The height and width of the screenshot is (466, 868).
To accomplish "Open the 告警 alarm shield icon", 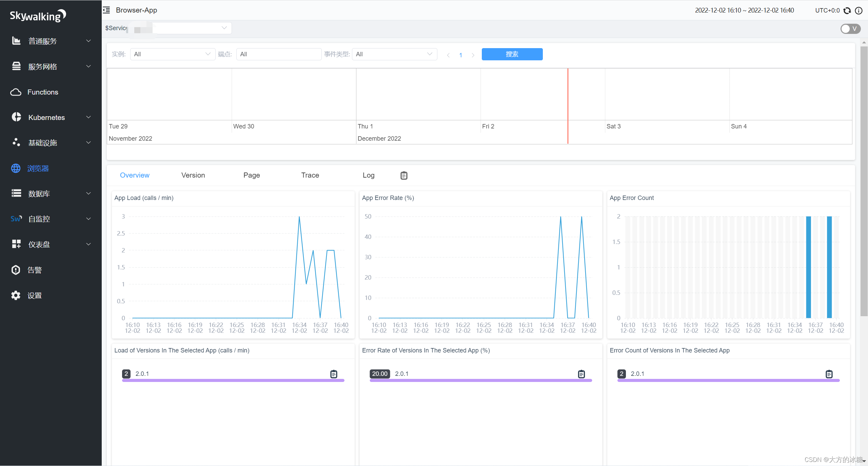I will pos(16,270).
